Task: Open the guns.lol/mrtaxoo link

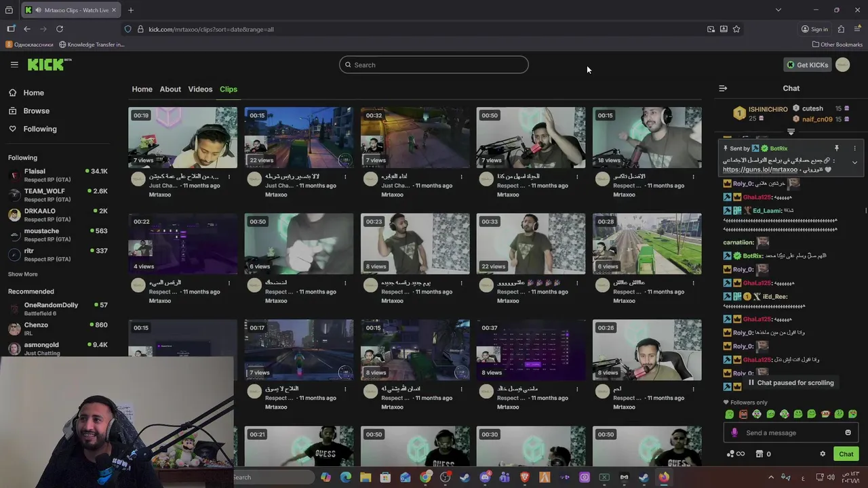Action: tap(760, 170)
